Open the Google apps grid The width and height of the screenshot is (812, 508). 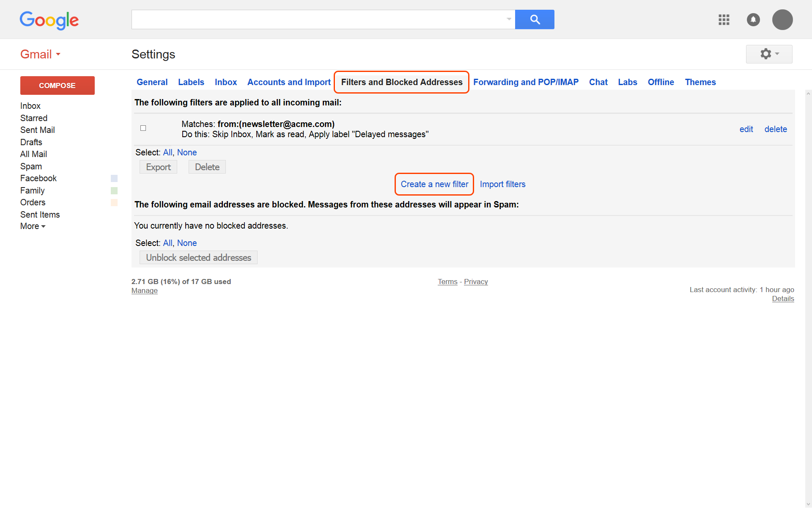click(x=724, y=19)
